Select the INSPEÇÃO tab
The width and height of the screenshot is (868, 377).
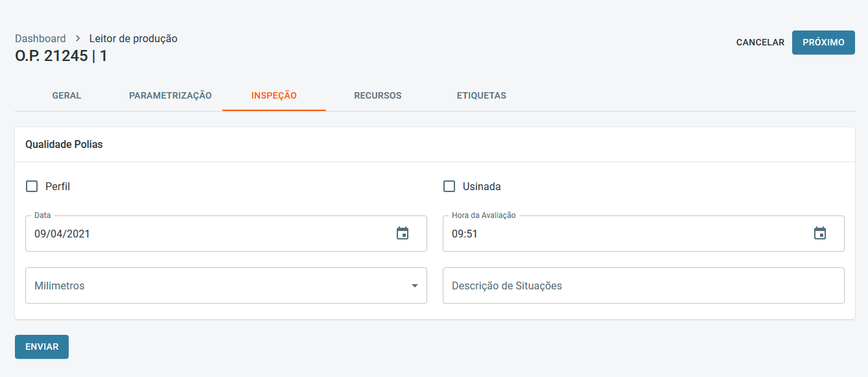274,95
